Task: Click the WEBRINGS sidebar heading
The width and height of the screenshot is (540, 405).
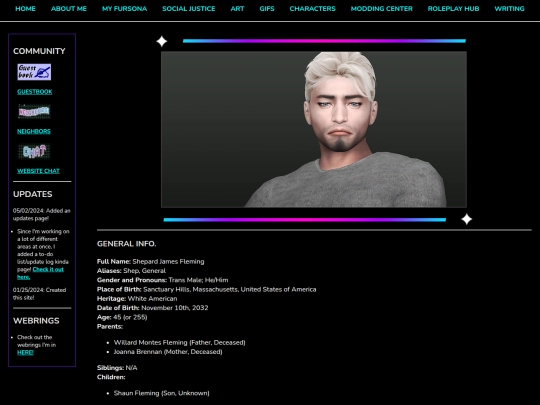Action: 36,321
